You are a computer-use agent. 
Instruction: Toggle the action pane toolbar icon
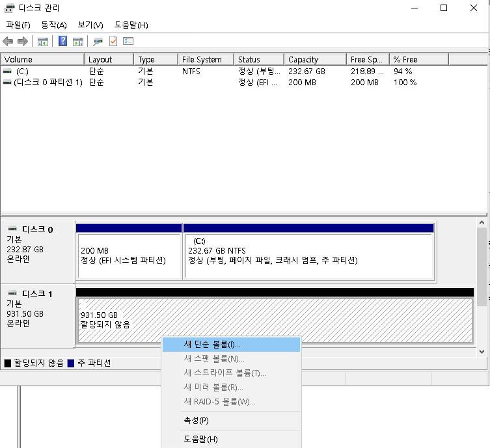78,42
